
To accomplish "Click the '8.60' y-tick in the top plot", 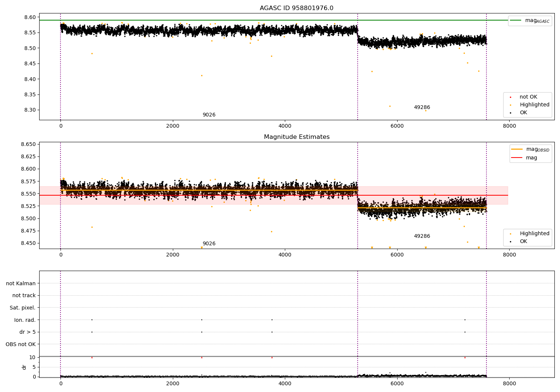I will (x=31, y=17).
